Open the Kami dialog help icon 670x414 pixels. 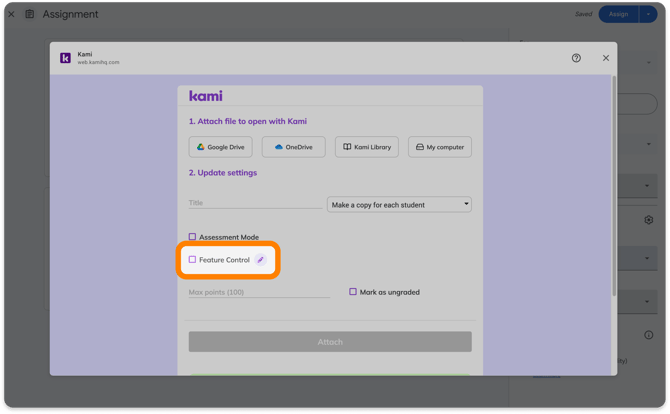tap(576, 58)
